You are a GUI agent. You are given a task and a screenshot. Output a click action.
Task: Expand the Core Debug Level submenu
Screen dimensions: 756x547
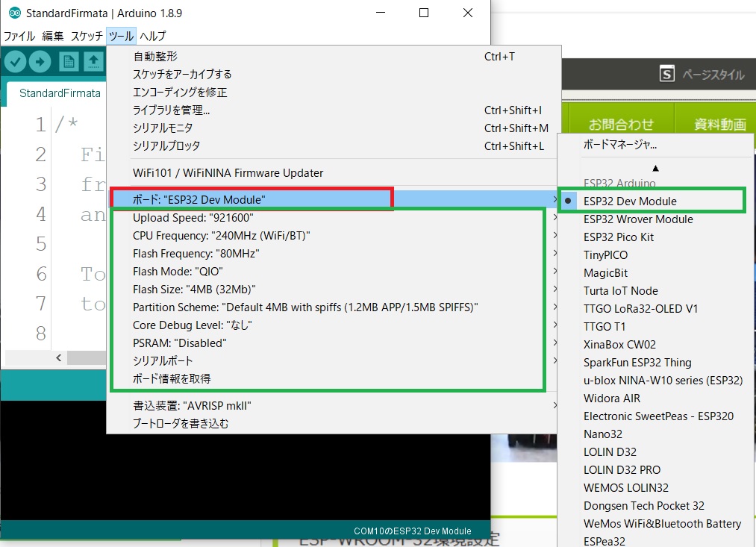click(334, 325)
